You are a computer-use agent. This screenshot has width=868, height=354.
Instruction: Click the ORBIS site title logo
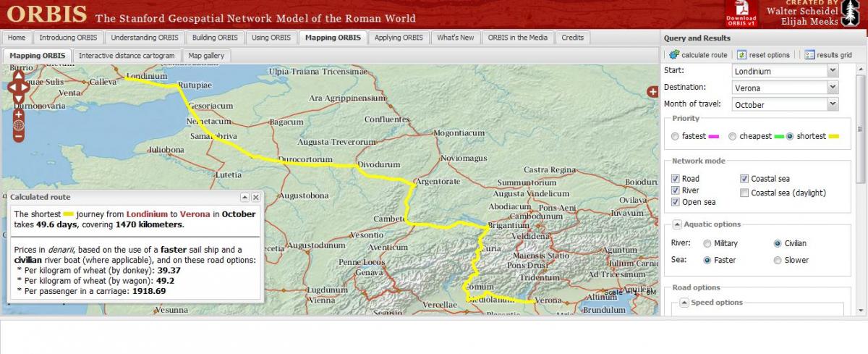click(x=48, y=14)
